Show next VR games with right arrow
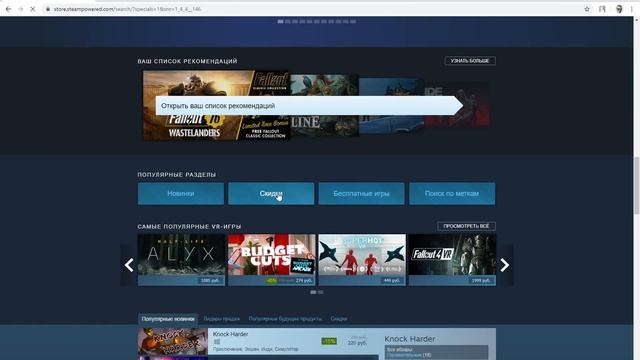Screen dimensions: 640x360 [505, 265]
